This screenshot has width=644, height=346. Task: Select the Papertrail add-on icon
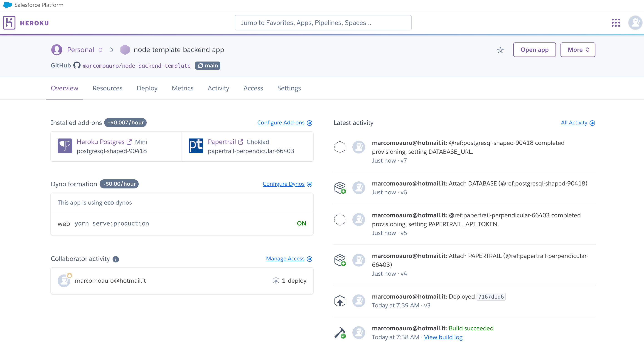196,145
